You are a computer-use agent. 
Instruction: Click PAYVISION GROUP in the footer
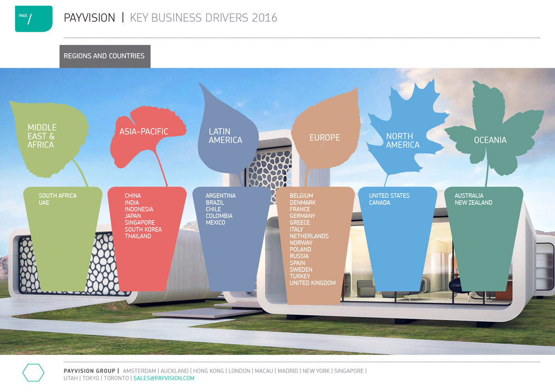click(x=90, y=371)
